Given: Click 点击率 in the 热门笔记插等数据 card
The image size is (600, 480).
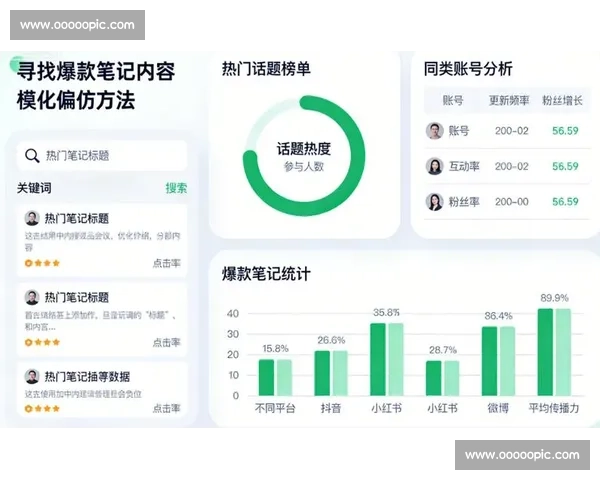Looking at the screenshot, I should coord(166,408).
